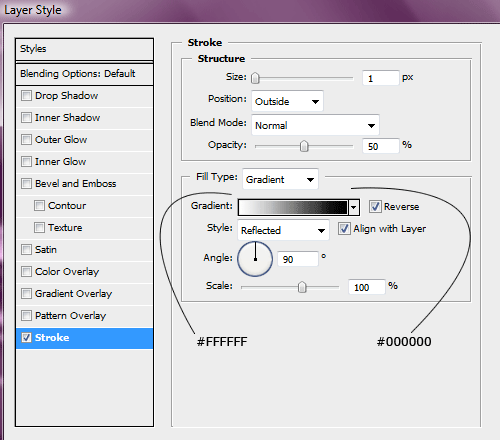The width and height of the screenshot is (500, 440).
Task: Click the Scale percentage input field
Action: (367, 287)
